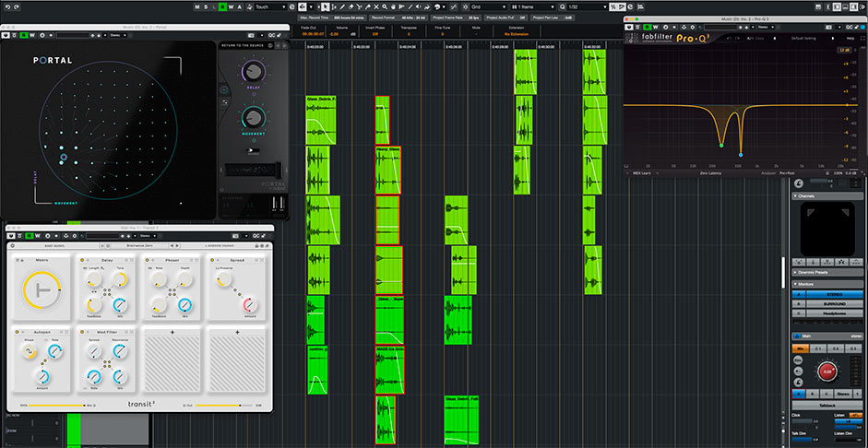Select the Glass_Debris audio clip
The height and width of the screenshot is (448, 868).
coord(321,120)
